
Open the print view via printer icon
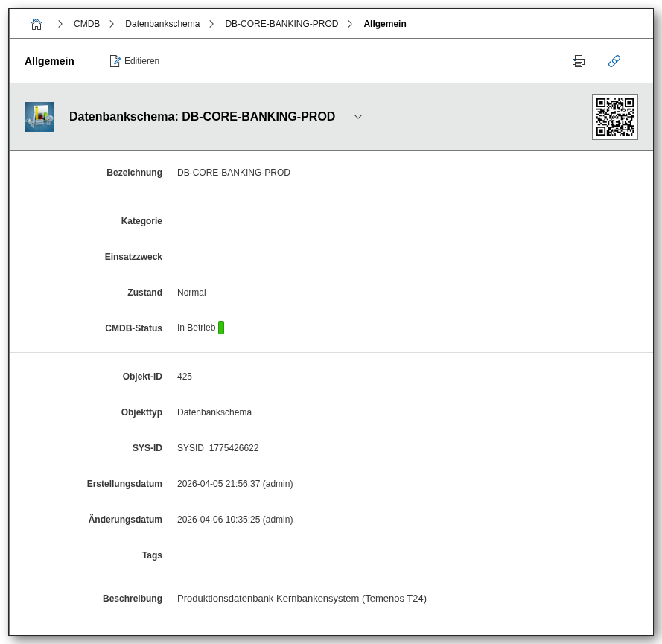tap(579, 61)
